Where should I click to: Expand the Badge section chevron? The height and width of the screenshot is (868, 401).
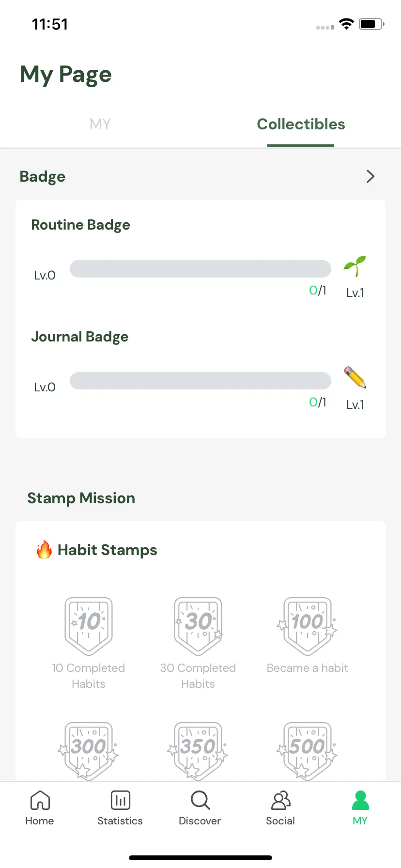(370, 176)
